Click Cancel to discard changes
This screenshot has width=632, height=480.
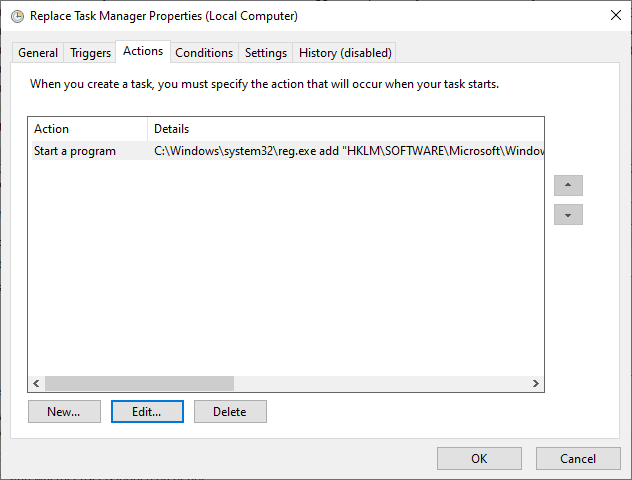[578, 458]
